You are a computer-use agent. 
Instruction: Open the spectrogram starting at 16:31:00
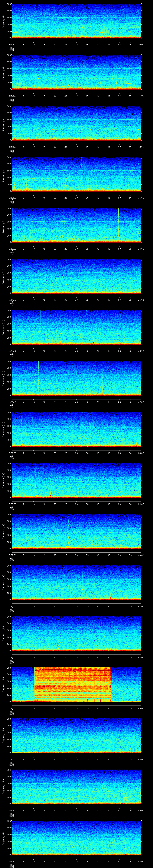pos(76,123)
